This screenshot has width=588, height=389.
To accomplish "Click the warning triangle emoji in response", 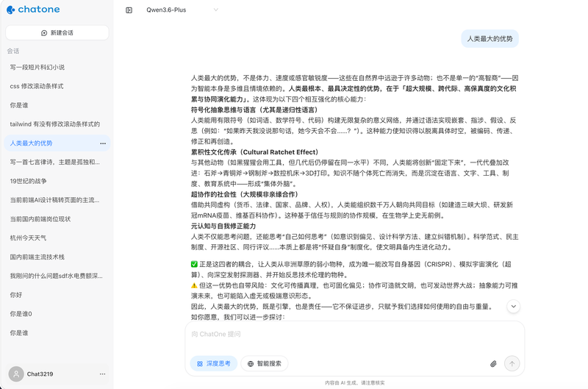I will [x=194, y=285].
